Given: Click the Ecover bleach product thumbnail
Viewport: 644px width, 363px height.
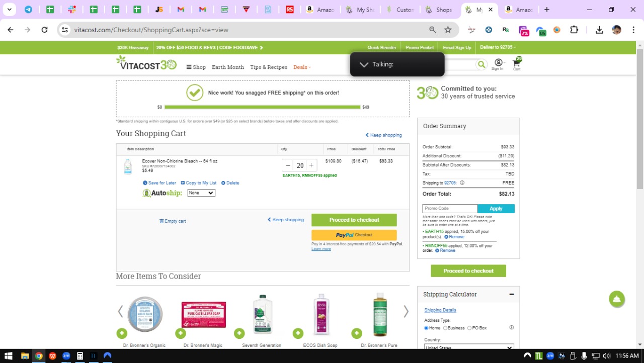Looking at the screenshot, I should tap(128, 167).
